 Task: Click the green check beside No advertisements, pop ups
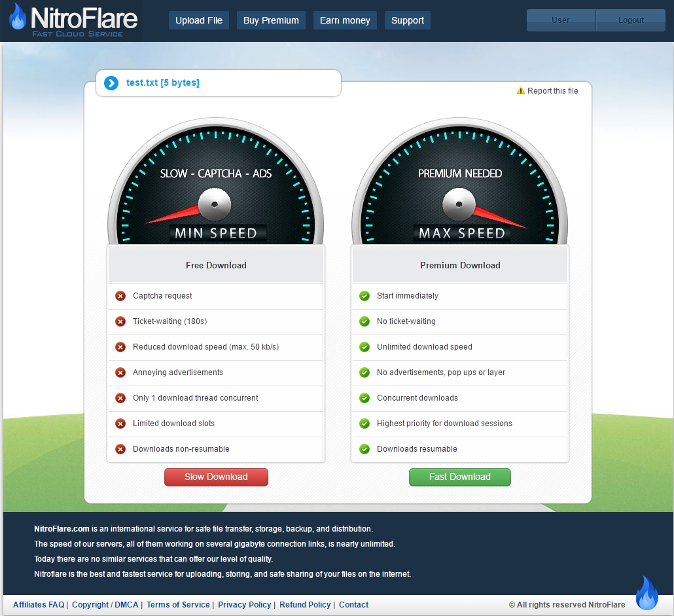coord(364,372)
